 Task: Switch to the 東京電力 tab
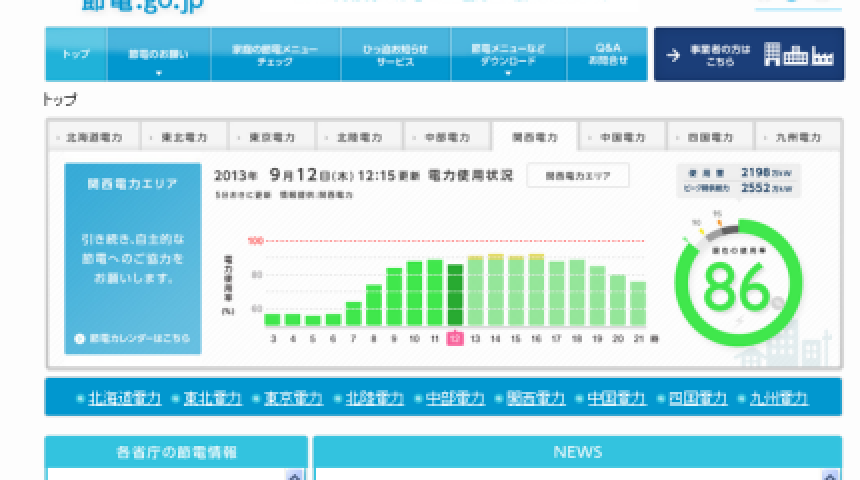(x=271, y=137)
